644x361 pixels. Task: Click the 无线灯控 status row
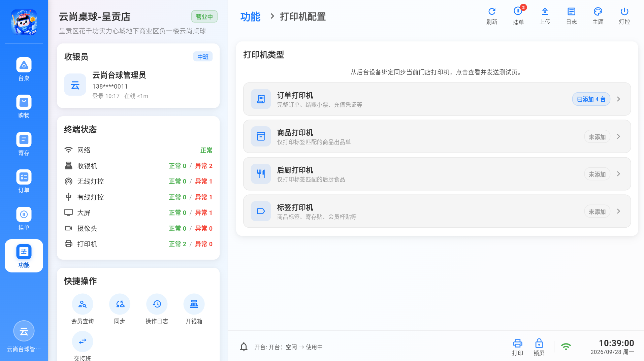(138, 182)
